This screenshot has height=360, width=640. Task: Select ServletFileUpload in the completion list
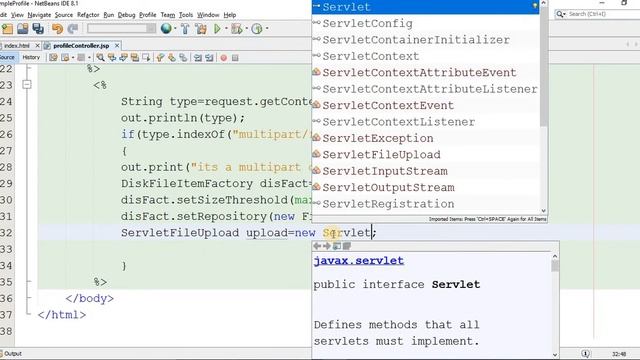pyautogui.click(x=426, y=155)
